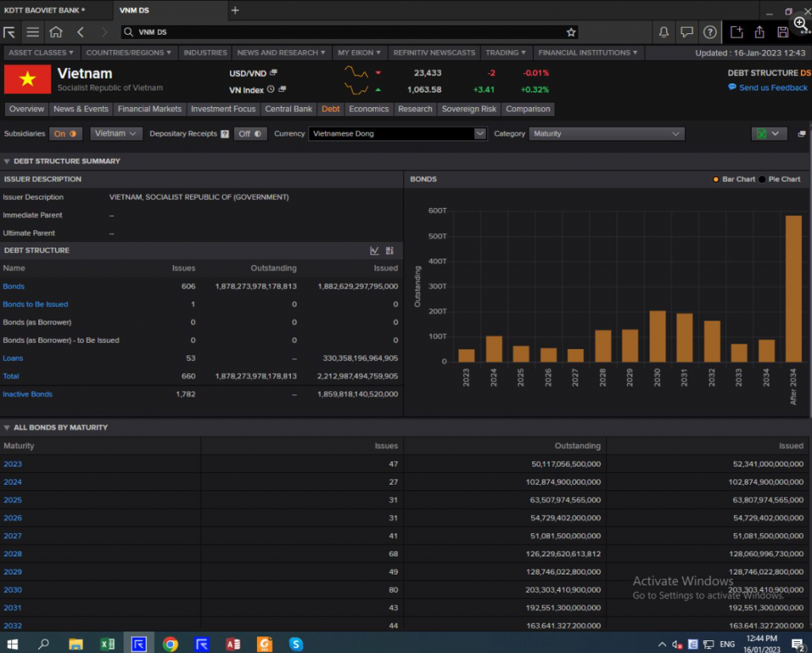Go back using the left arrow
The height and width of the screenshot is (653, 812).
81,33
